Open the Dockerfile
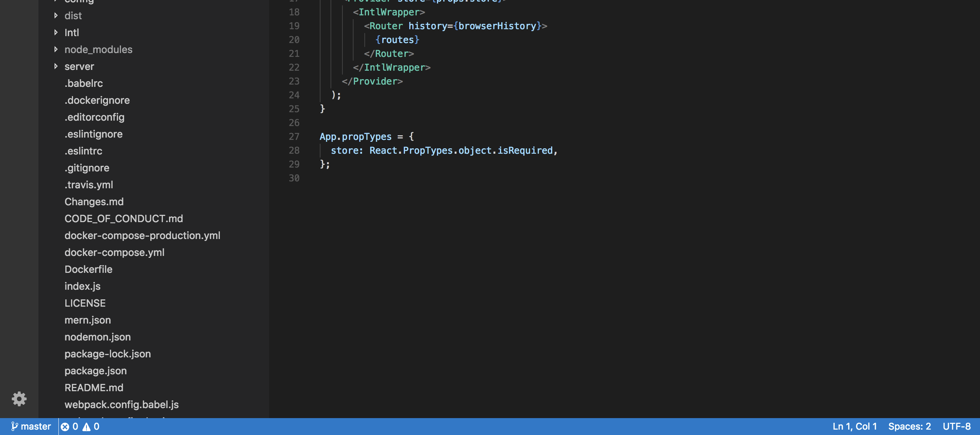The height and width of the screenshot is (435, 980). coord(88,269)
